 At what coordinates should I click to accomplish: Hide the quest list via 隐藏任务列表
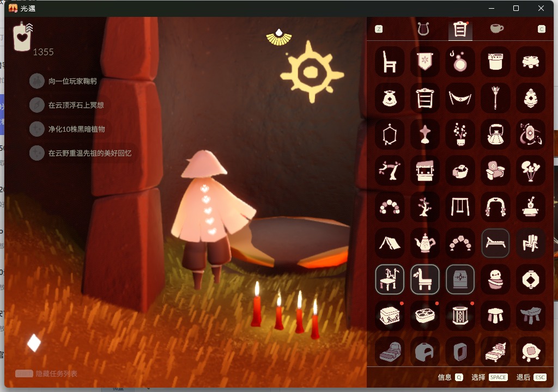tap(46, 373)
